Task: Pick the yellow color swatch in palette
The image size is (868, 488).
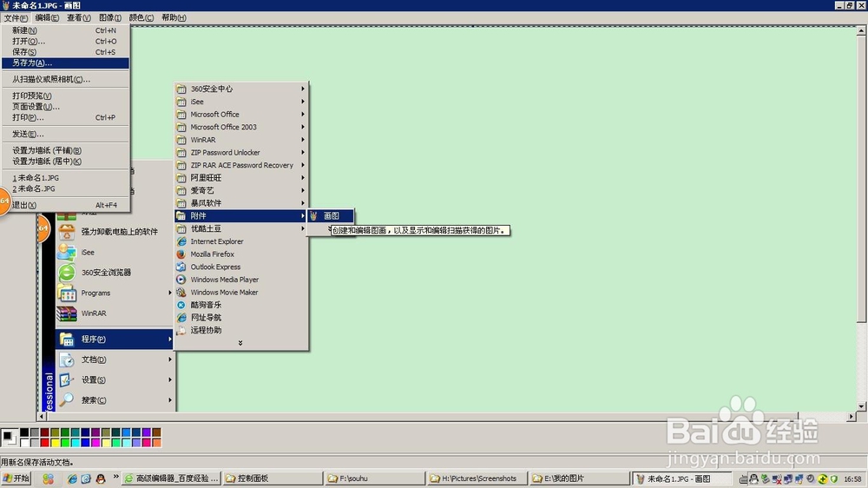Action: pyautogui.click(x=55, y=443)
